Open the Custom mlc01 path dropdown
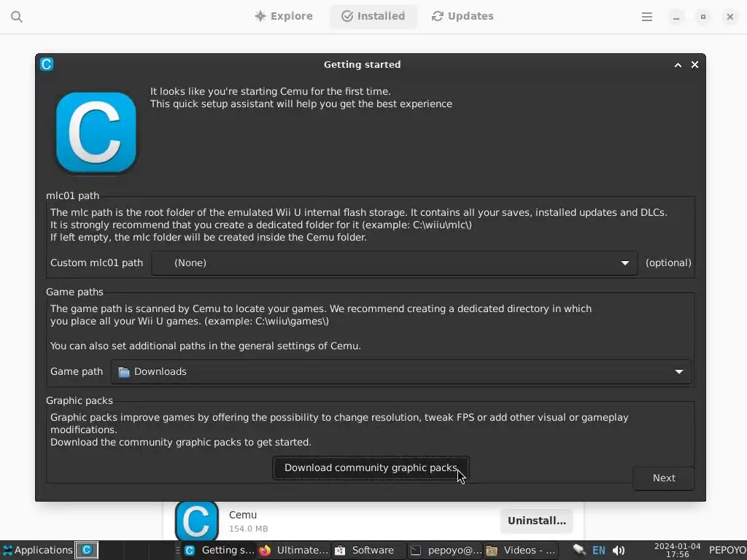This screenshot has width=747, height=560. [x=395, y=263]
